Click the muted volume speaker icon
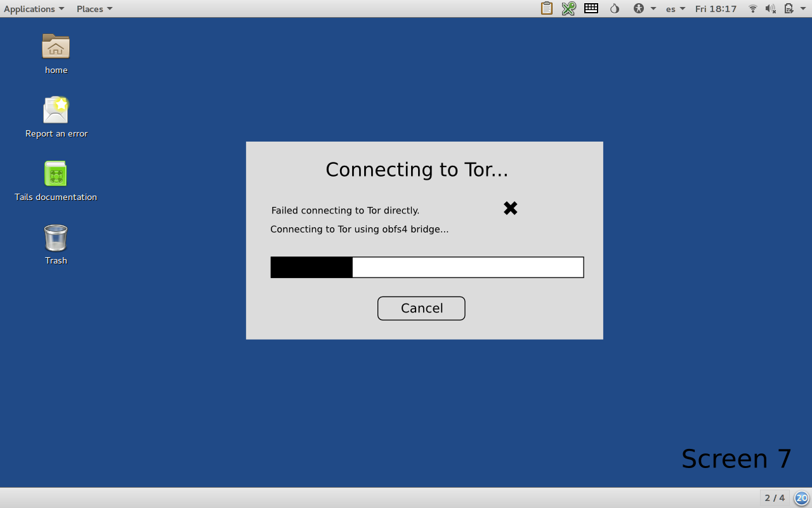 pos(771,8)
